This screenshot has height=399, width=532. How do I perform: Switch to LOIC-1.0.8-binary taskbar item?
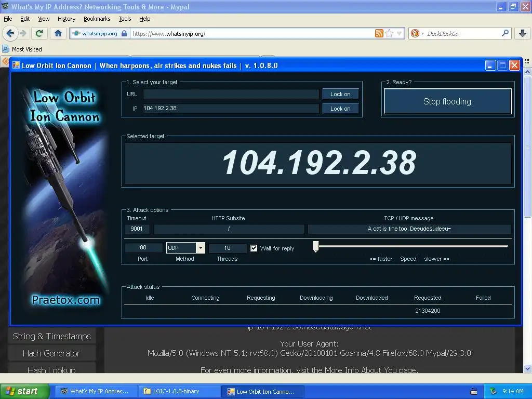coord(179,391)
